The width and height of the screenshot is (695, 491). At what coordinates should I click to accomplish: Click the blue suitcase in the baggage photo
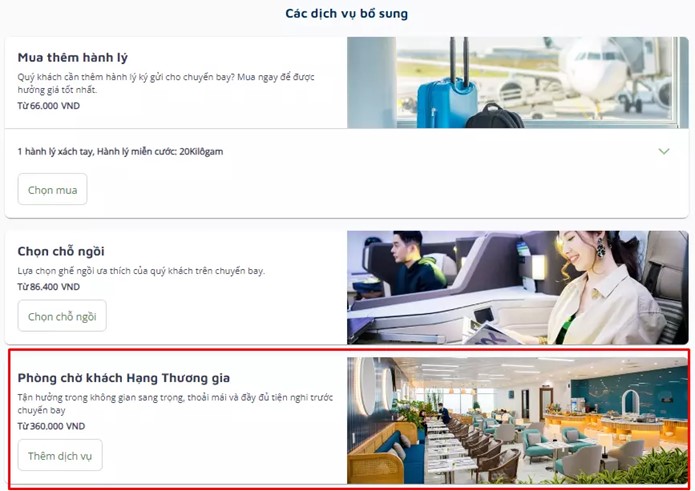[x=447, y=103]
